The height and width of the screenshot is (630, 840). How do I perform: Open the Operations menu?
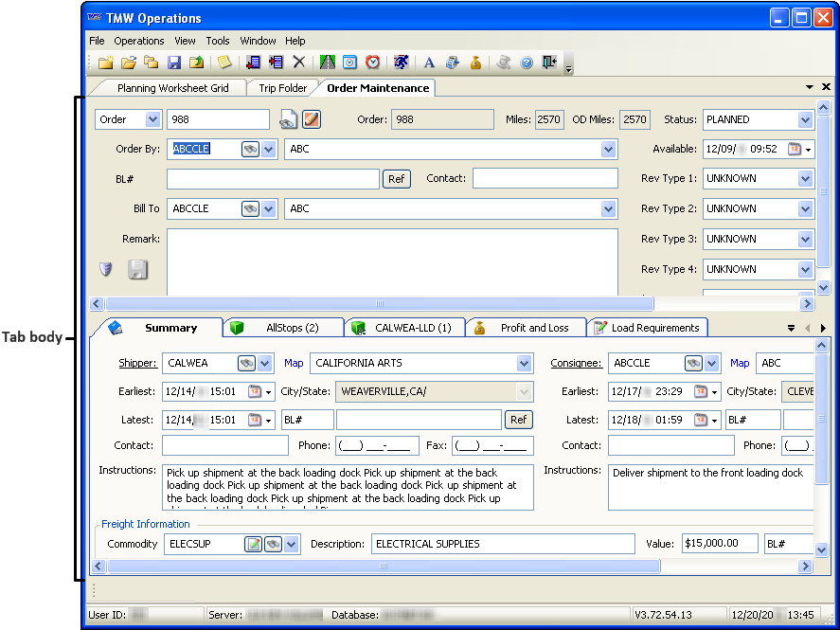click(139, 41)
